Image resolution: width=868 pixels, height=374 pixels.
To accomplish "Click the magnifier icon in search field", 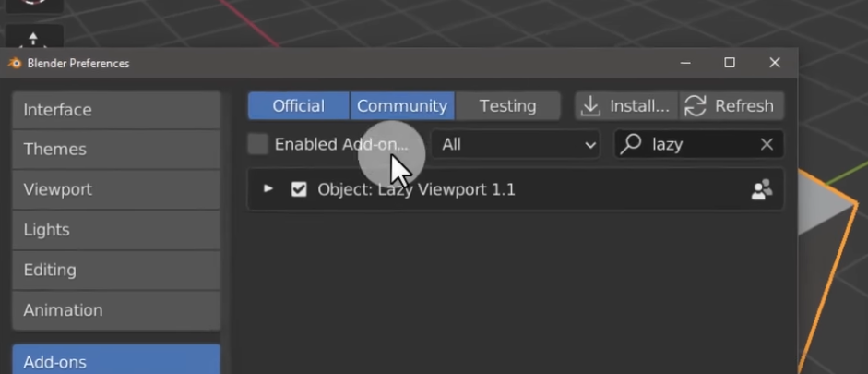I will (631, 144).
